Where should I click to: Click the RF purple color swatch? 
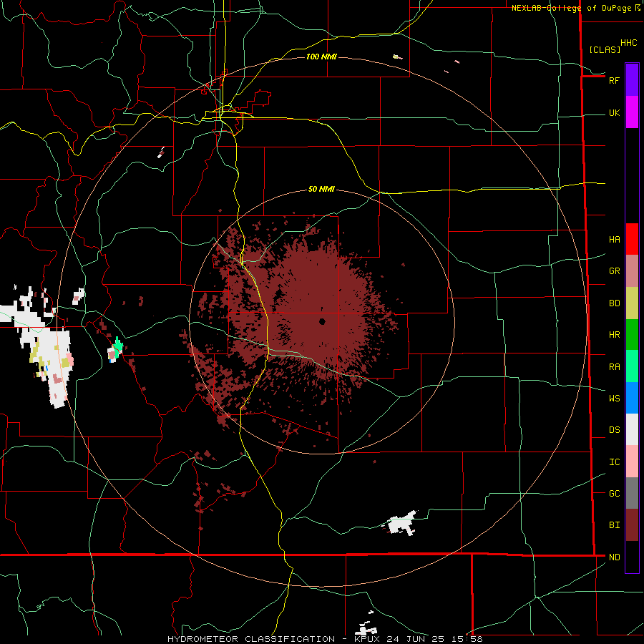632,80
